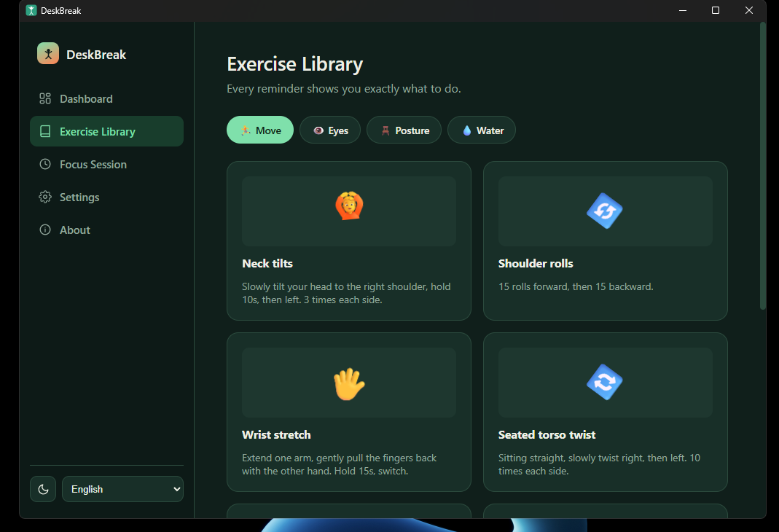Select Exercise Library in sidebar
The height and width of the screenshot is (532, 779).
[107, 131]
